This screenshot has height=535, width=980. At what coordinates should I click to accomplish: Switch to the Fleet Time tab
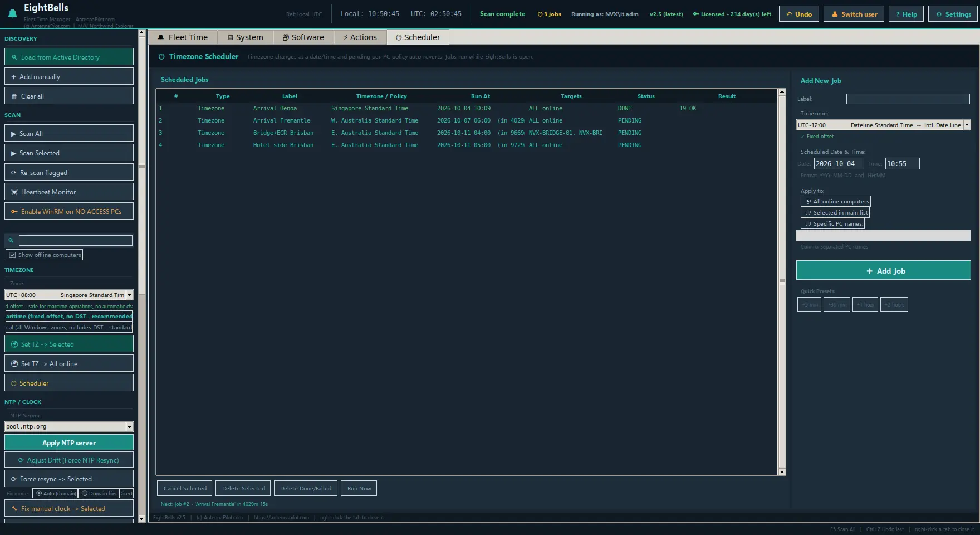pyautogui.click(x=183, y=37)
